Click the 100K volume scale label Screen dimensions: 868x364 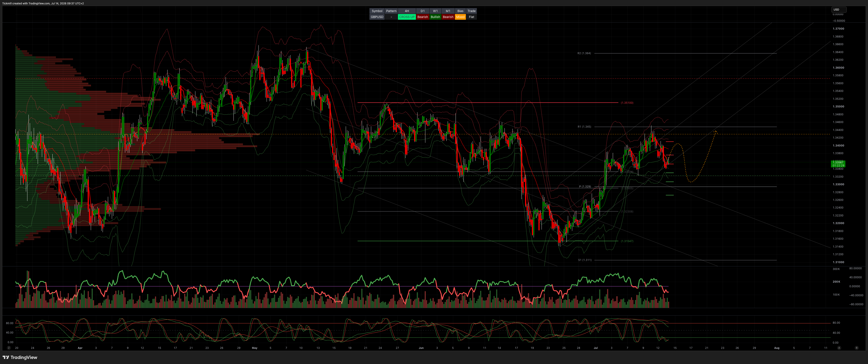836,294
